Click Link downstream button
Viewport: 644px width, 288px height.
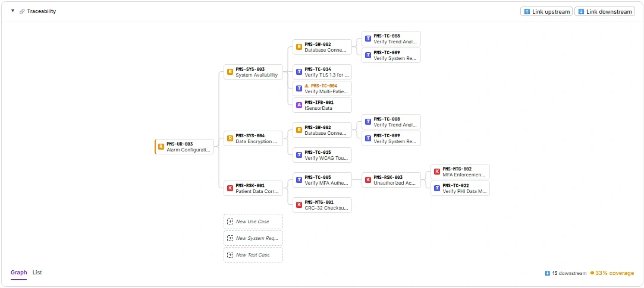(x=605, y=11)
